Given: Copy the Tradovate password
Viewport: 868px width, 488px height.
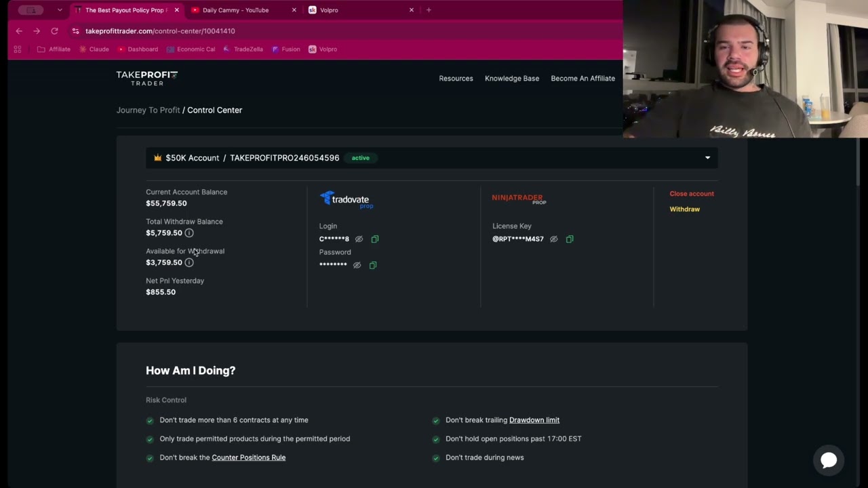Looking at the screenshot, I should (x=373, y=265).
